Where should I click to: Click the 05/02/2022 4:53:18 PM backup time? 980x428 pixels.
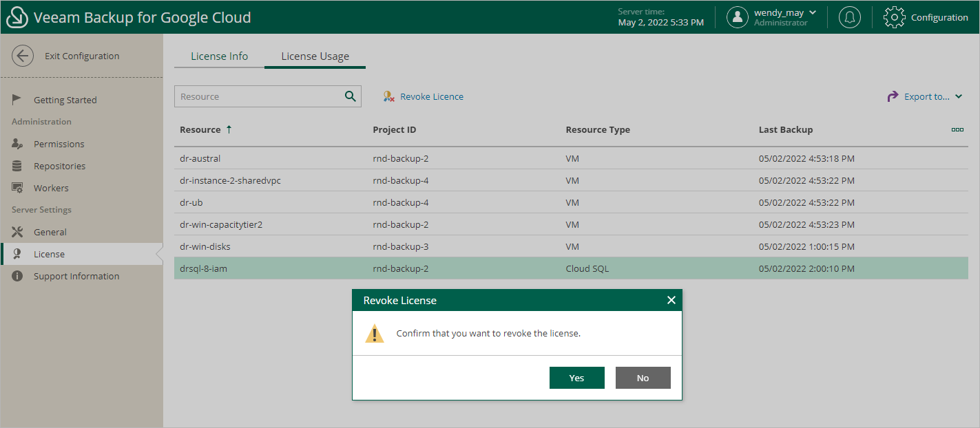tap(806, 158)
